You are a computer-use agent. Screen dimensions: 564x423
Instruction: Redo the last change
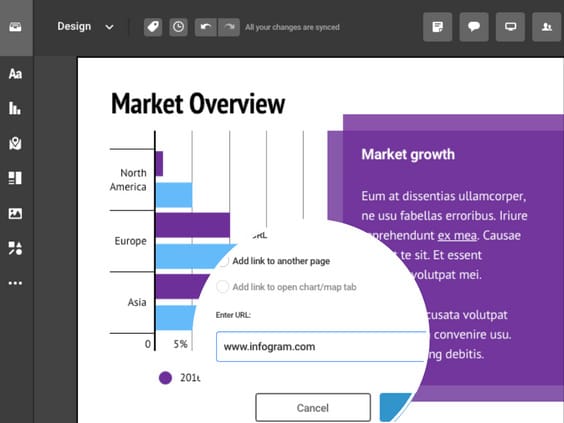(x=229, y=27)
